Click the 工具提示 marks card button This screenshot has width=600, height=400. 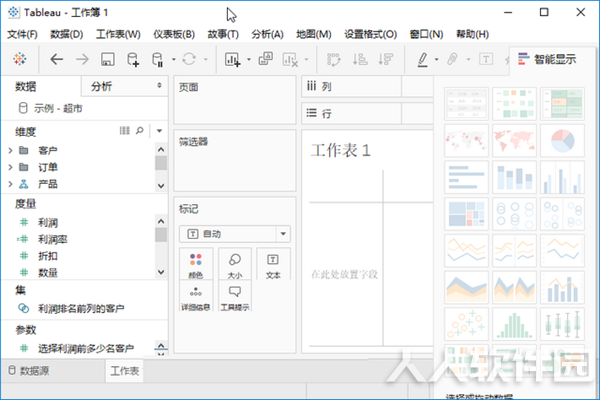pyautogui.click(x=235, y=297)
